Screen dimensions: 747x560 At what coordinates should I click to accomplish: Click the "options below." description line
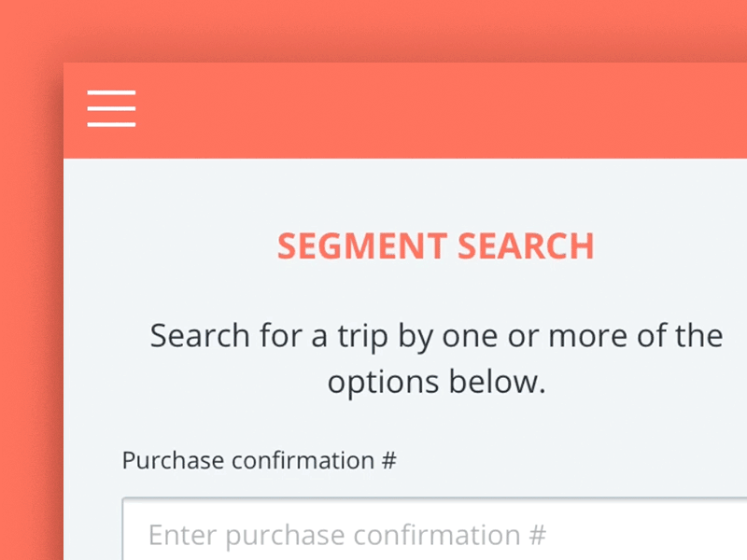click(x=435, y=382)
